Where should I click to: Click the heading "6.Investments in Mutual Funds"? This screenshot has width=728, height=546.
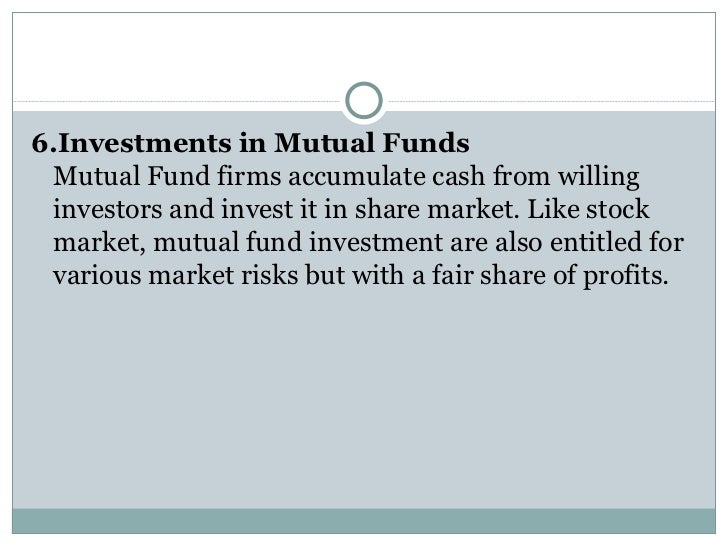coord(251,143)
